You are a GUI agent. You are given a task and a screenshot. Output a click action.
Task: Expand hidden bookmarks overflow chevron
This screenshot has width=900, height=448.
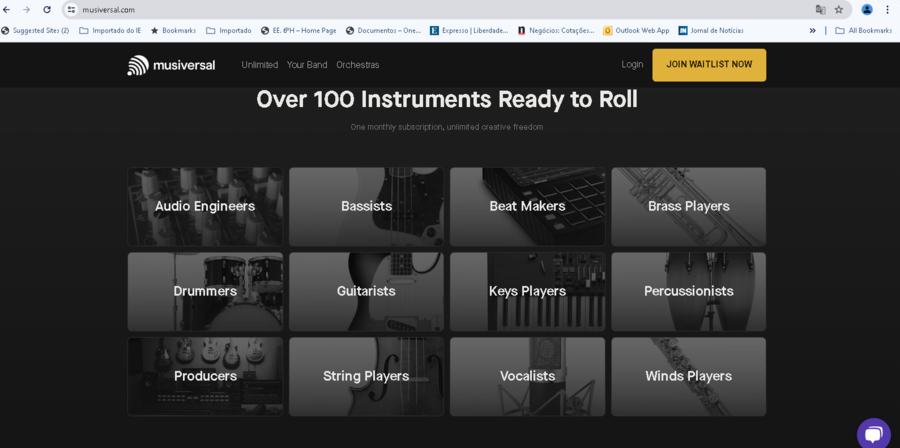pos(812,31)
